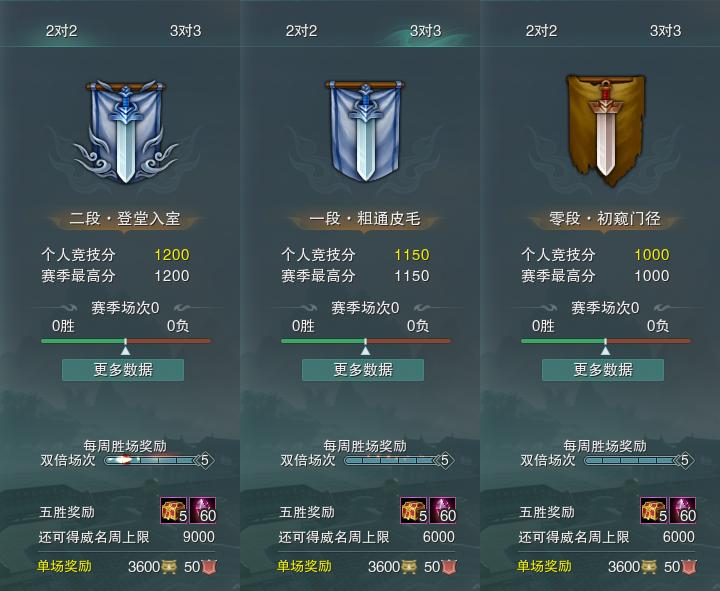This screenshot has width=720, height=591.
Task: Click the 双倍场次 count 5 marker in right panel
Action: coord(685,460)
